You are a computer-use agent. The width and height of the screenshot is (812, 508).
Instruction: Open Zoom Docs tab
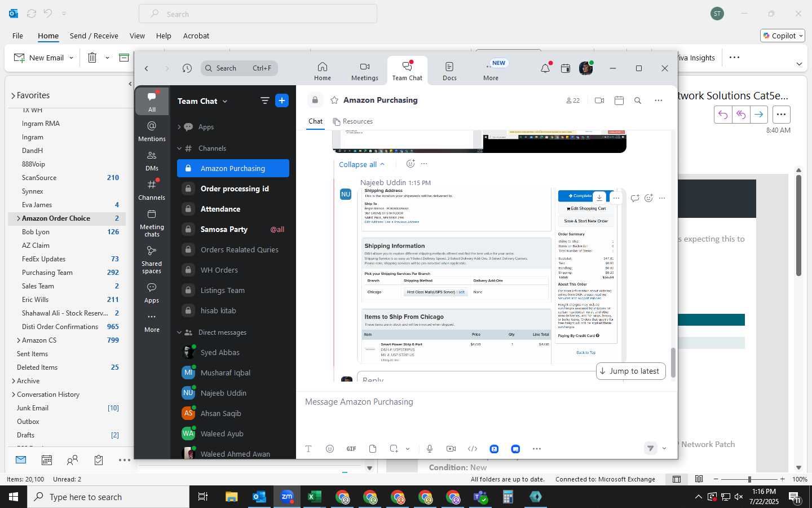(x=449, y=71)
